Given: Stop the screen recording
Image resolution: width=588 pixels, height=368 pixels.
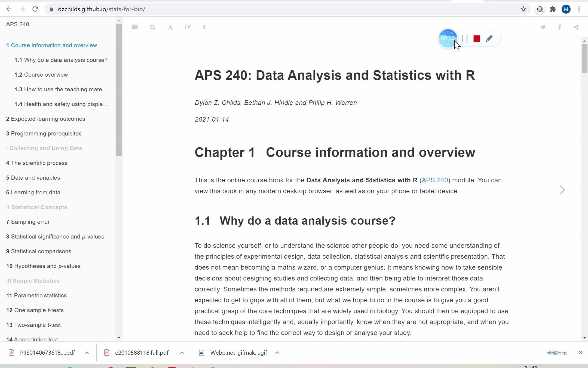Looking at the screenshot, I should [477, 39].
